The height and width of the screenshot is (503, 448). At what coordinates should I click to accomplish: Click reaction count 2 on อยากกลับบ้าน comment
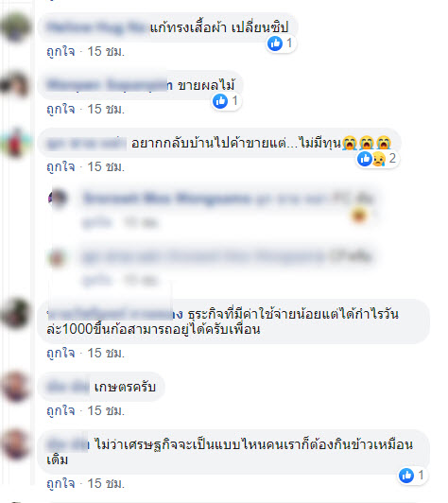point(392,159)
